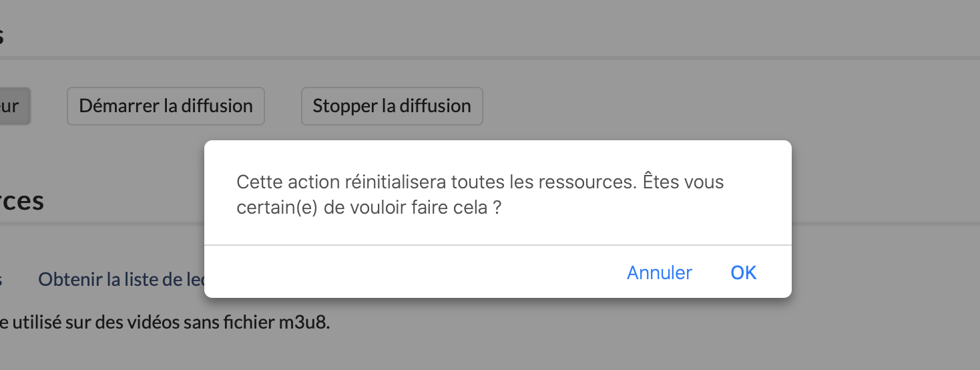
Task: Click the dialog line "certain(e) de vouloir faire cela ?"
Action: [x=369, y=208]
